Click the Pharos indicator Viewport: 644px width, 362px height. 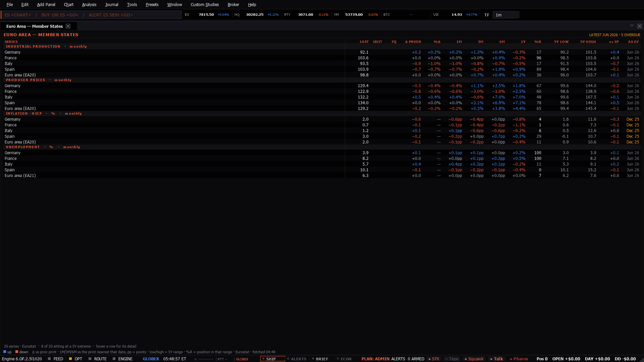[519, 359]
